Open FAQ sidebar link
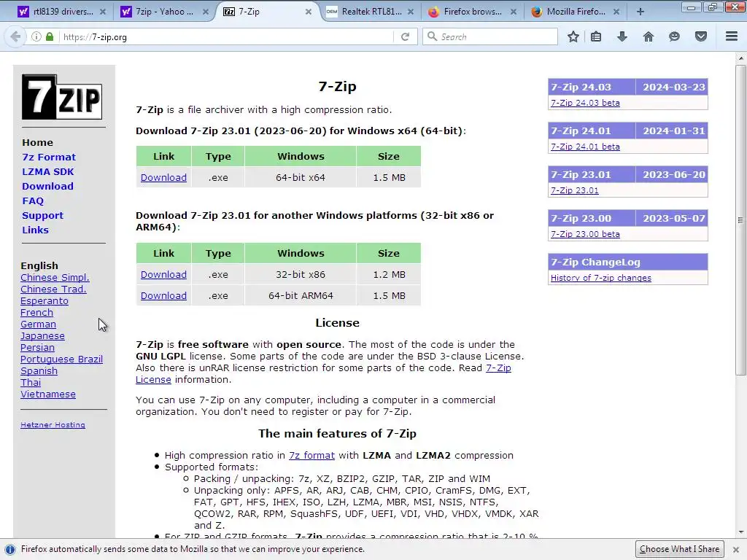747x560 pixels. point(33,201)
